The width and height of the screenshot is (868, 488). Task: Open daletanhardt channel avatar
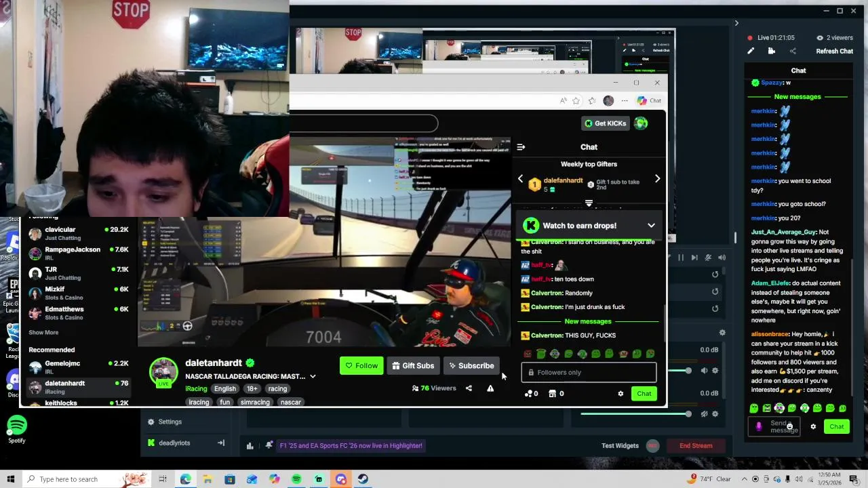(163, 371)
